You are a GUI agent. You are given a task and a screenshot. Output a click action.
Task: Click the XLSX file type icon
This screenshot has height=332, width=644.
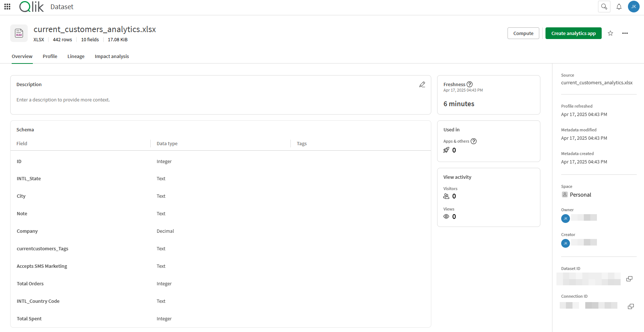point(19,33)
